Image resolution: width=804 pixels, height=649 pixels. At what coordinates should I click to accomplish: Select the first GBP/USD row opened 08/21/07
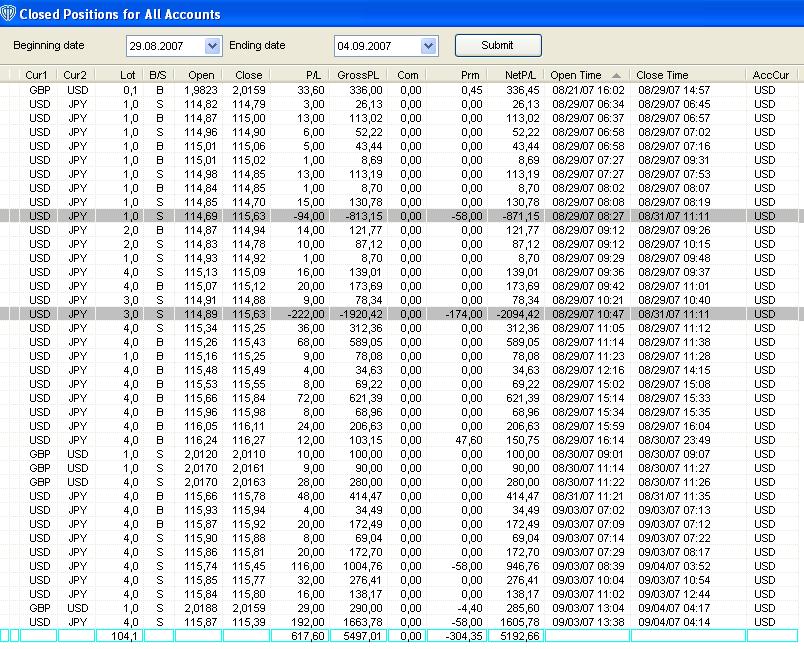(x=400, y=90)
